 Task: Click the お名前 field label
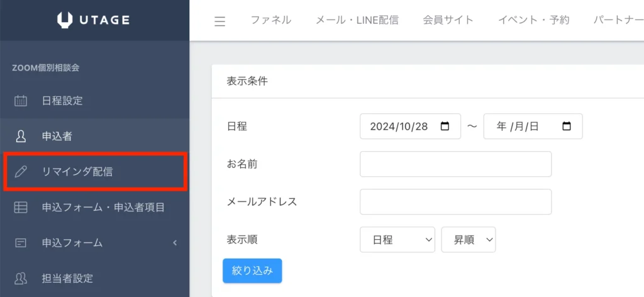click(242, 164)
